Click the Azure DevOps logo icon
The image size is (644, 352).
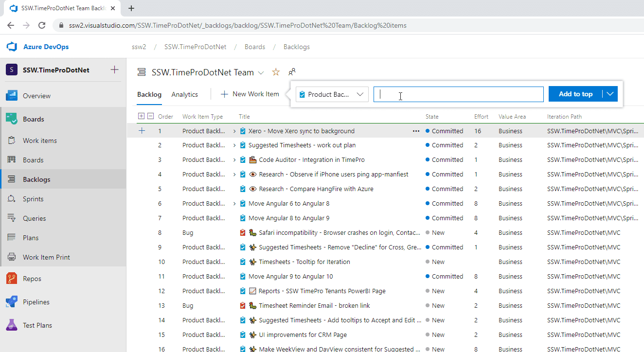(12, 47)
